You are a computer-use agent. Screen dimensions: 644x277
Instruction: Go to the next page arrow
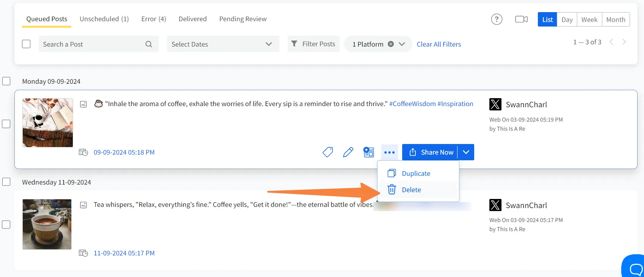(624, 42)
